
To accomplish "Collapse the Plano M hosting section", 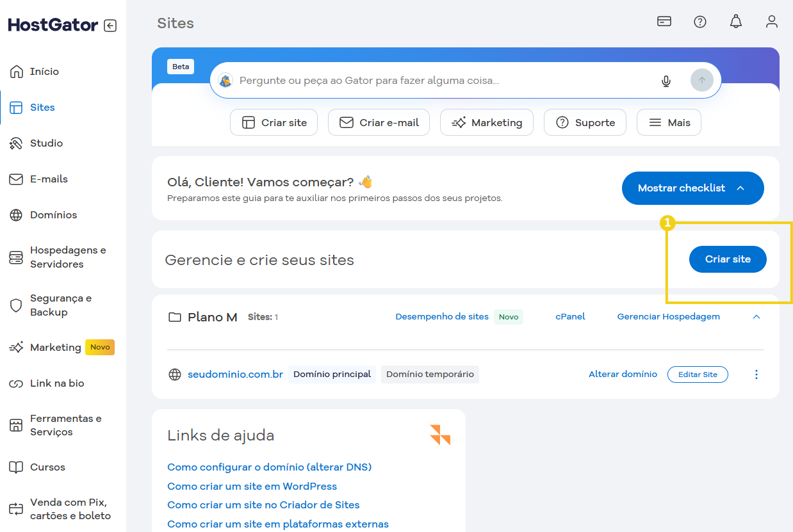I will [x=756, y=317].
